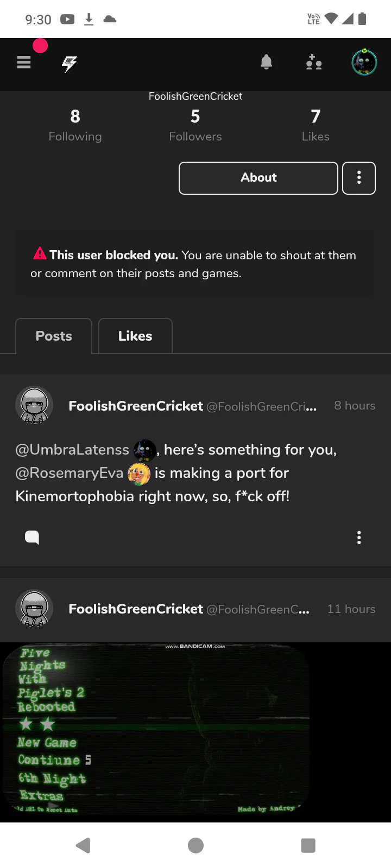Tap the RosemaryEva avatar in post text

[139, 473]
